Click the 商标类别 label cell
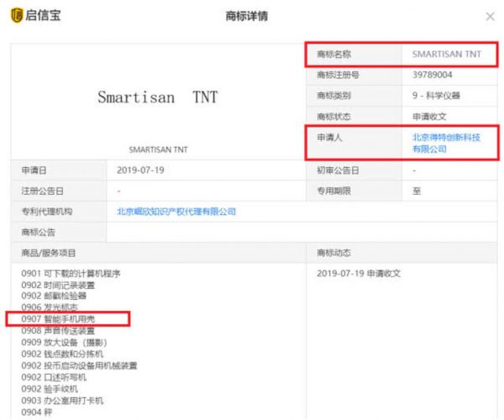 [x=354, y=96]
